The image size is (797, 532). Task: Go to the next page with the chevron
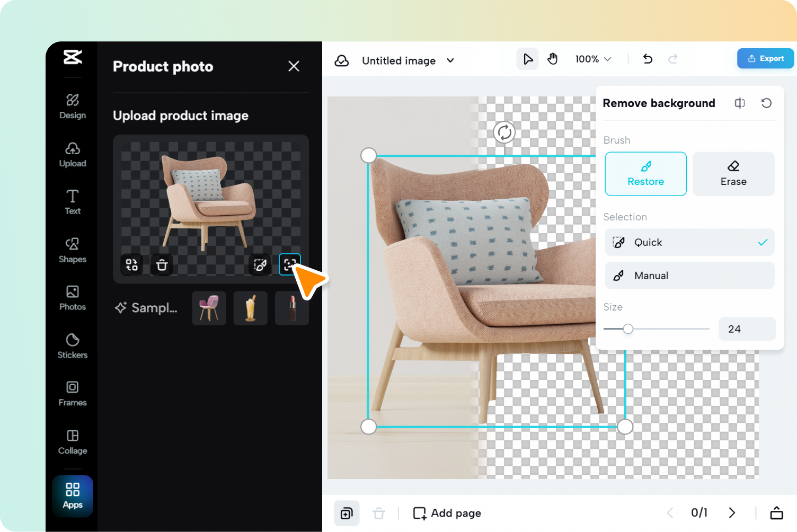point(732,512)
